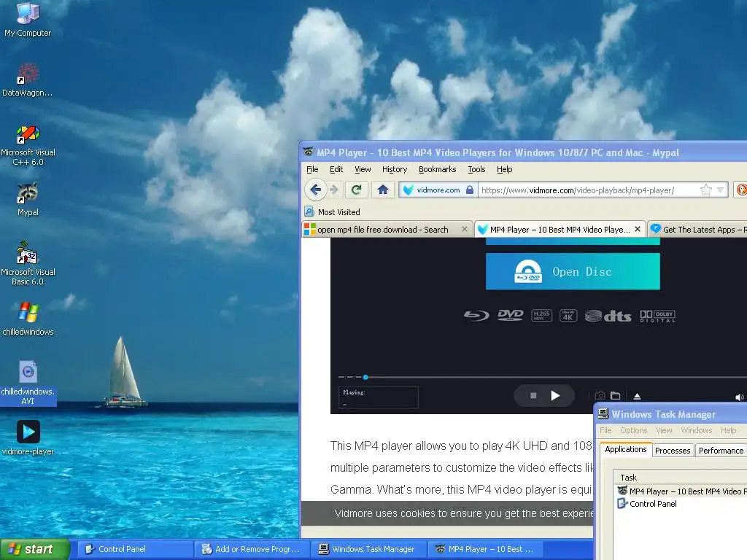
Task: Open Microsoft Visual Basic 6.0 shortcut
Action: pyautogui.click(x=28, y=263)
